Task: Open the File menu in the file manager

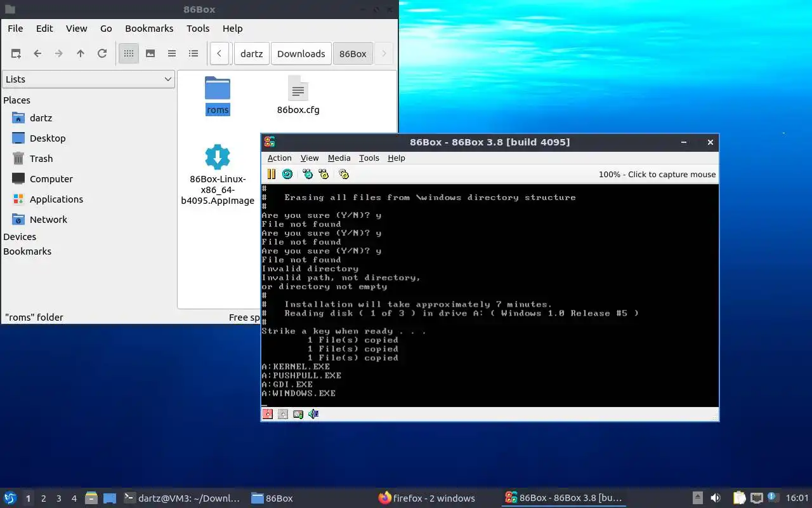Action: coord(15,29)
